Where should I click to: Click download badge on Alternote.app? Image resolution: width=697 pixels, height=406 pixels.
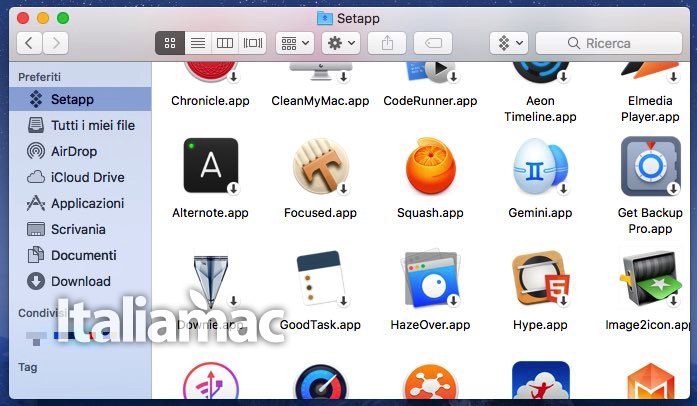click(x=233, y=189)
